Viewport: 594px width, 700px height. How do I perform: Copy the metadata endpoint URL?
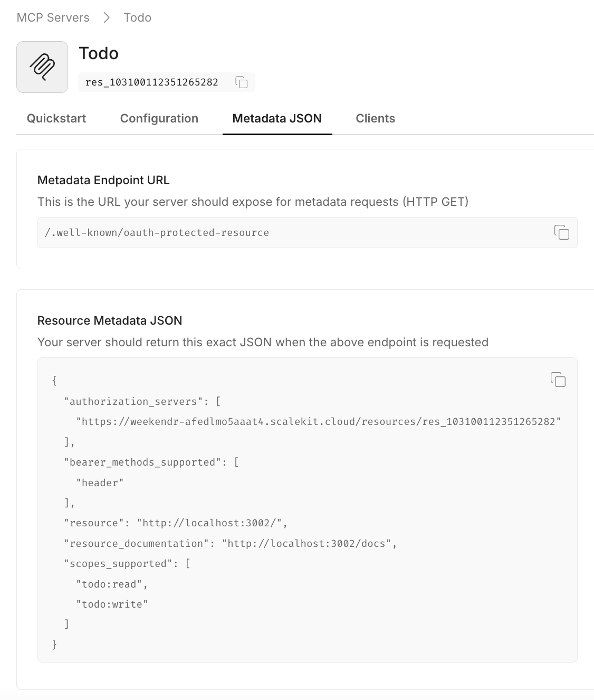(x=561, y=232)
